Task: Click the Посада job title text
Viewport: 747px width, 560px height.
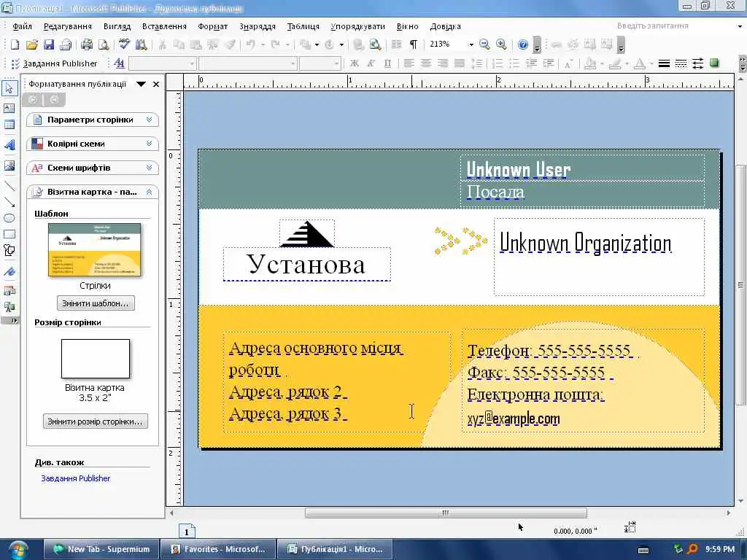Action: tap(495, 192)
